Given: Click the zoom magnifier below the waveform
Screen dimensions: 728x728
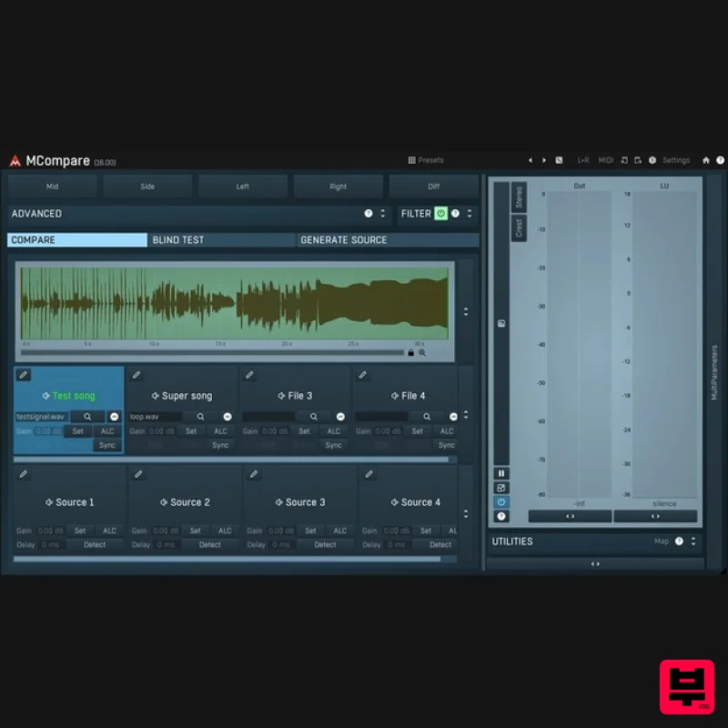Looking at the screenshot, I should [422, 351].
